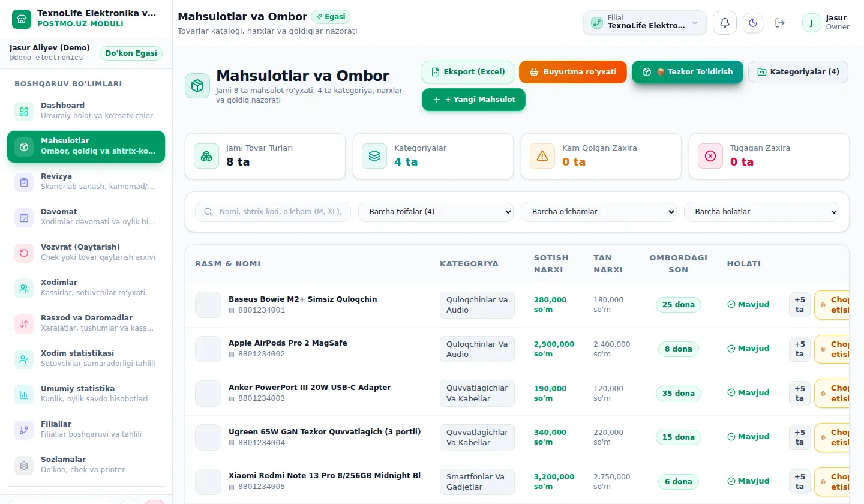Click the Kam Qolgan Zaxira warning icon
Screen dimensions: 864x504
pos(542,156)
